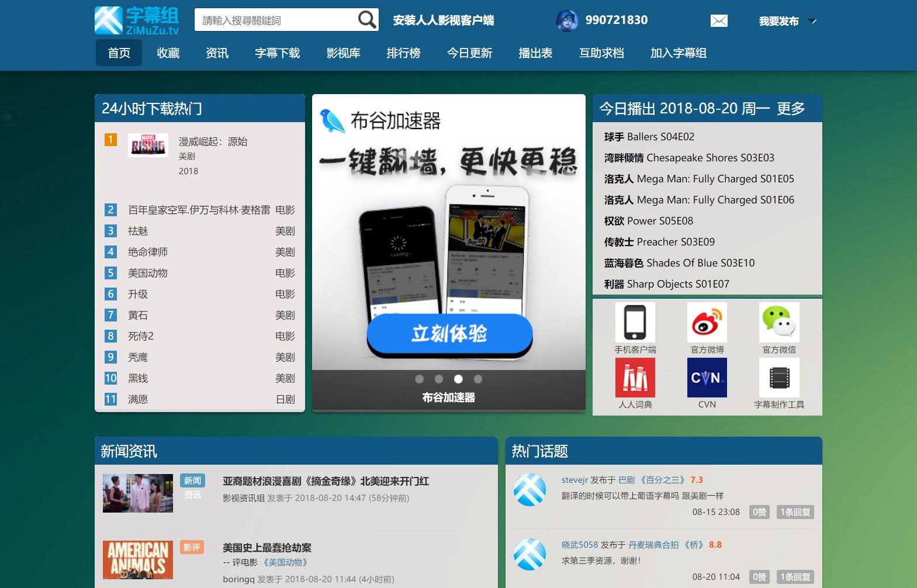The width and height of the screenshot is (917, 588).
Task: Open 权欲 Power S05E08
Action: click(649, 221)
